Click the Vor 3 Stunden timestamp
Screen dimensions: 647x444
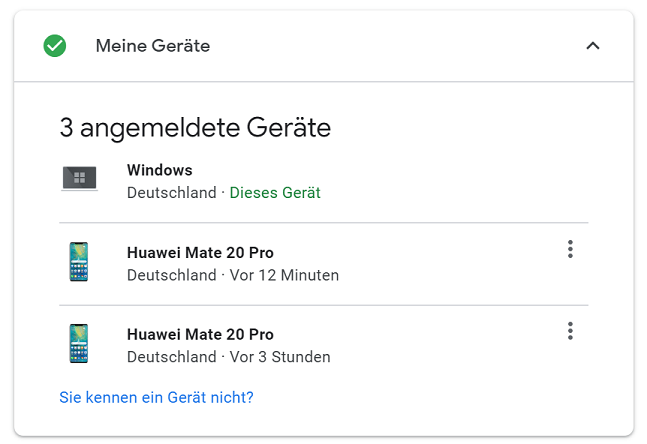coord(280,357)
